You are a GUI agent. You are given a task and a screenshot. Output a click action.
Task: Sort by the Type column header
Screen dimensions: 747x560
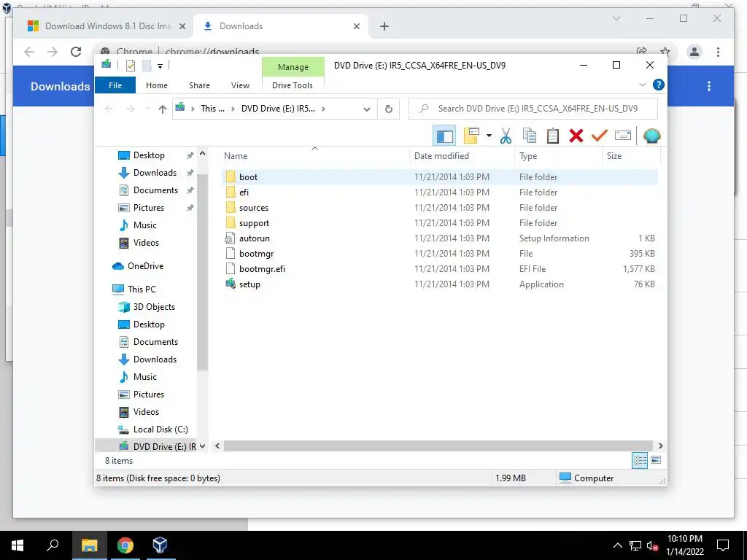[x=557, y=156]
